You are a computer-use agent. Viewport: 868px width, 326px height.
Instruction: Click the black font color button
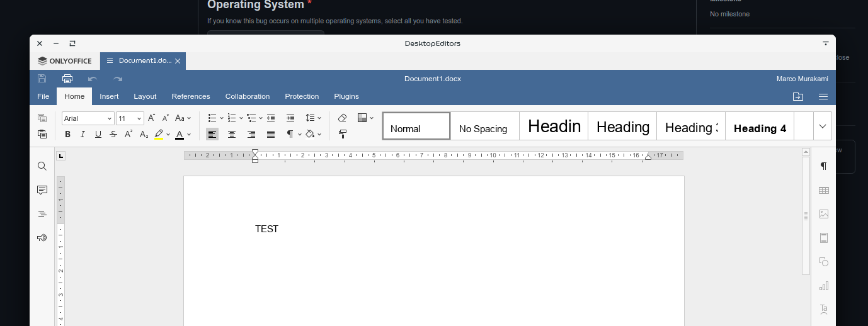click(180, 134)
